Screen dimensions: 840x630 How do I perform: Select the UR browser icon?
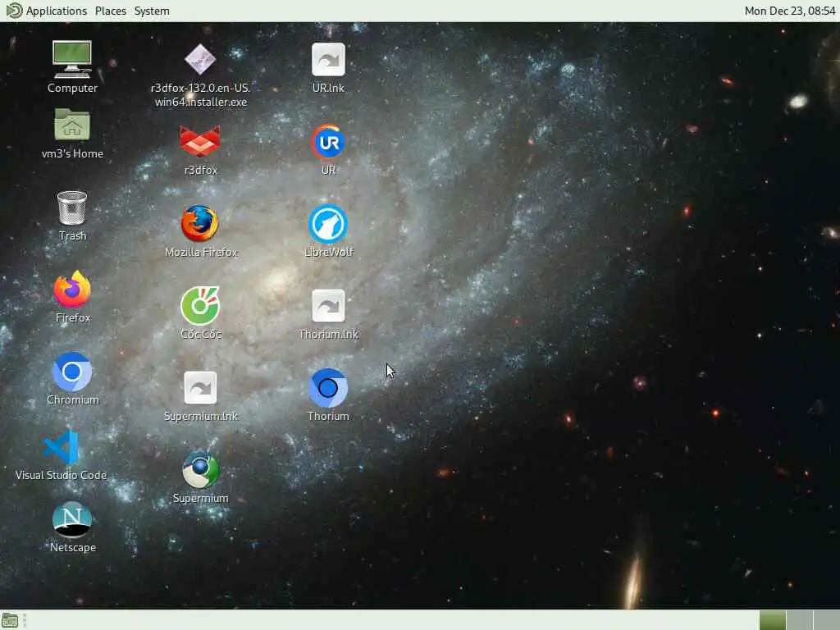(328, 142)
